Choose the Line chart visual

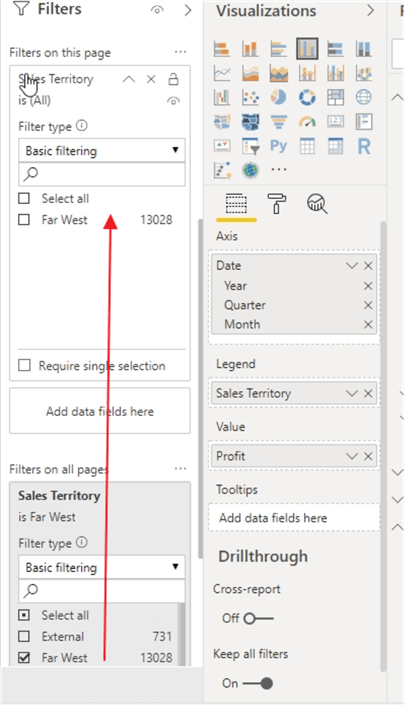point(222,73)
